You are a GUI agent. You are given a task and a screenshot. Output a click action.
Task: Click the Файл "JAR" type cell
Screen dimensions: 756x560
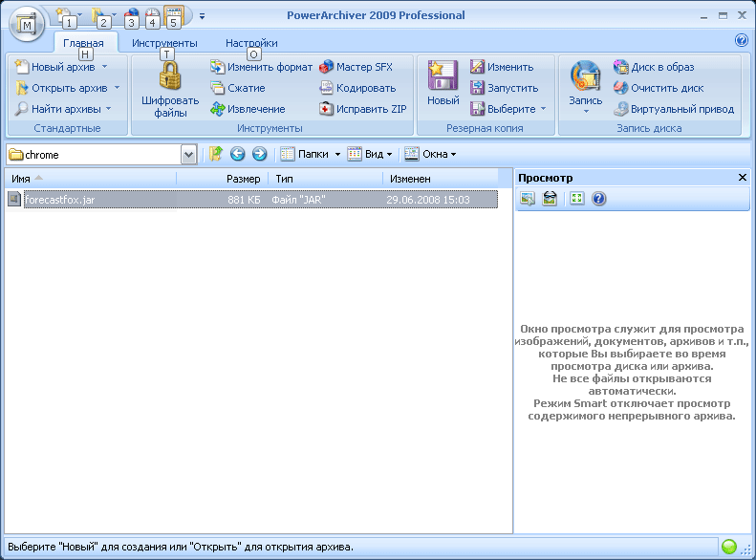(x=298, y=200)
